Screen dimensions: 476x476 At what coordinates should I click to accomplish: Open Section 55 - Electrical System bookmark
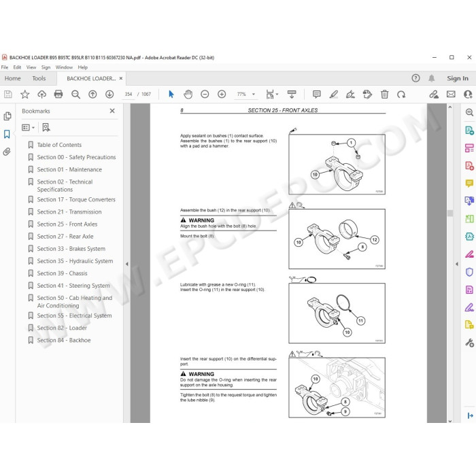(x=74, y=316)
